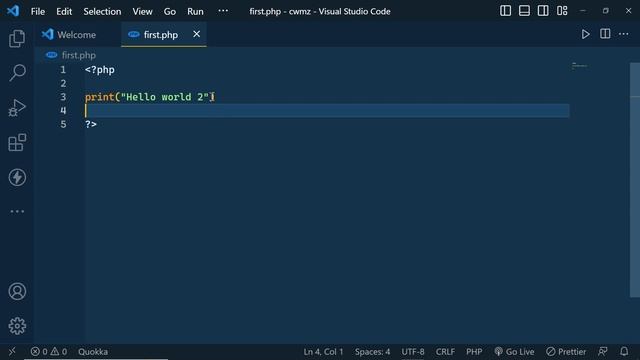The height and width of the screenshot is (360, 640).
Task: Open notifications bell icon
Action: [624, 351]
